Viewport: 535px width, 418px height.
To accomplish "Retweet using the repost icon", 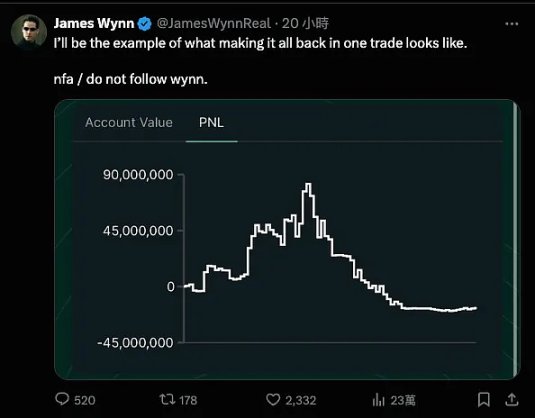I will click(x=167, y=399).
